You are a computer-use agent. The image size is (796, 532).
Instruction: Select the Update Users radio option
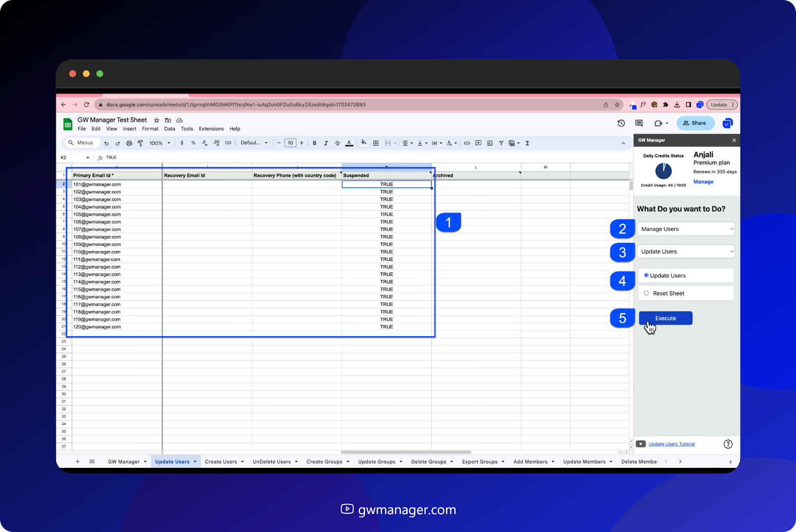pos(646,275)
